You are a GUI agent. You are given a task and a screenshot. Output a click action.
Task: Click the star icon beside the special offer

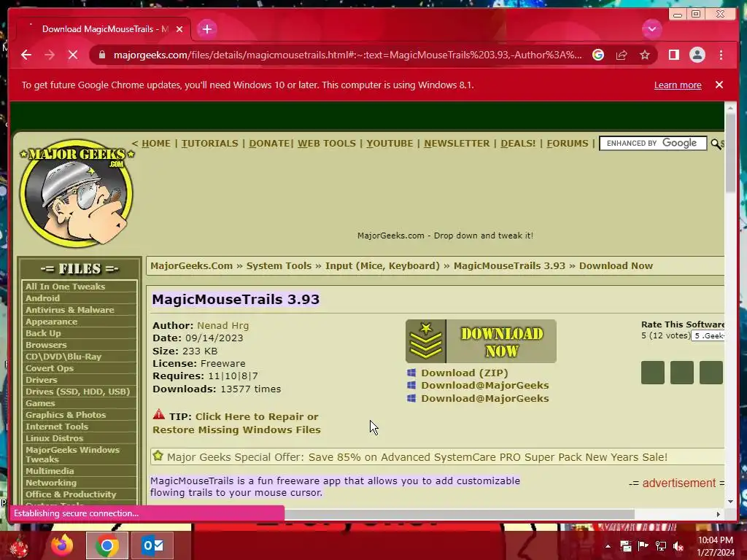(158, 456)
